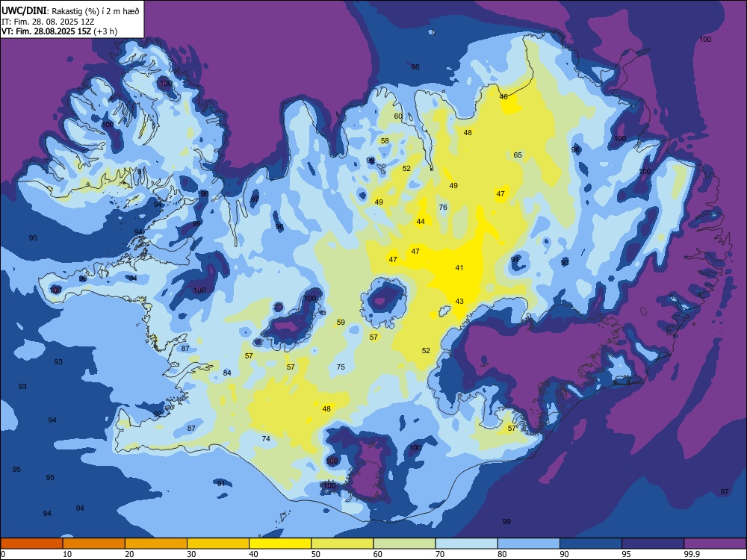Click the 84 humidity value
747x560 pixels.
click(x=227, y=373)
